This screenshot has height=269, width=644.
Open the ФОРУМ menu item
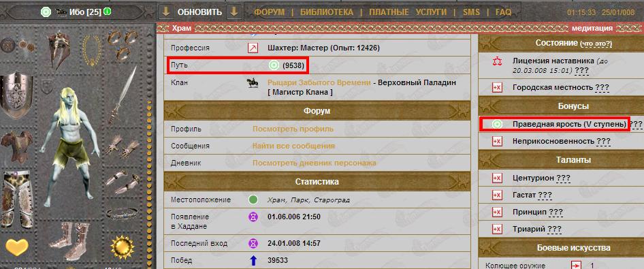coord(269,12)
